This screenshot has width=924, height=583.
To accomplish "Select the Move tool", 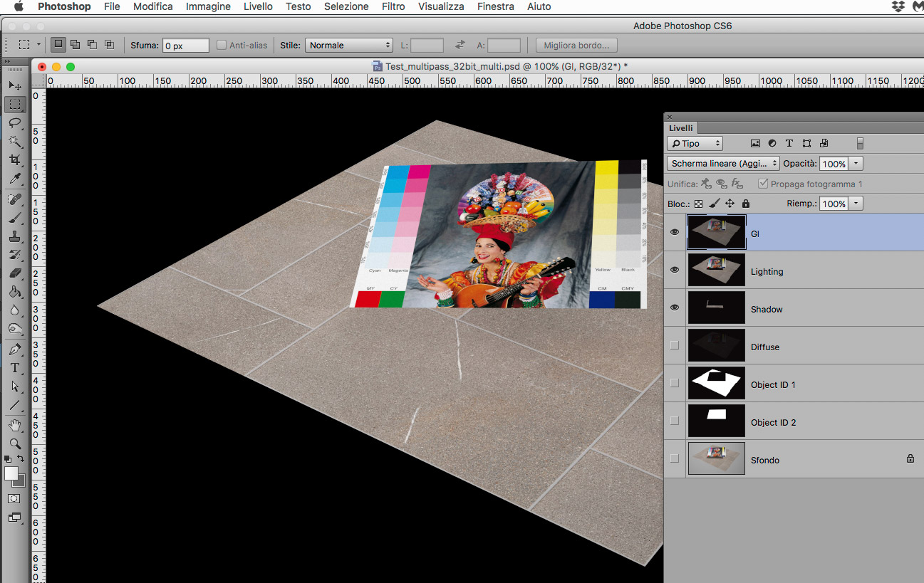I will pos(15,85).
